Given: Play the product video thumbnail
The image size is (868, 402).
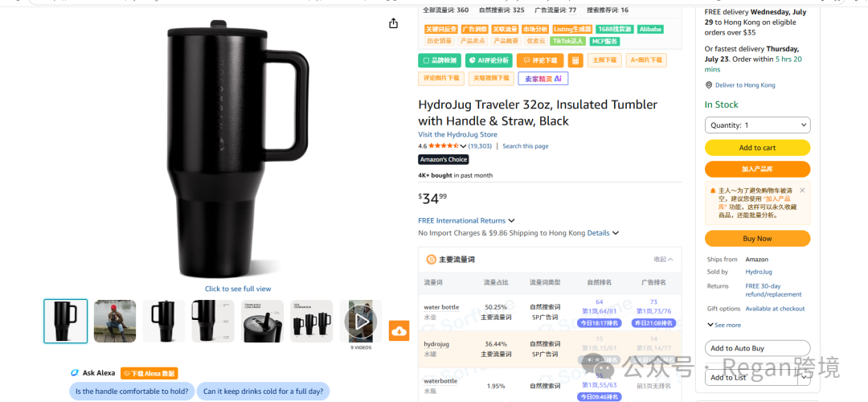Looking at the screenshot, I should click(361, 321).
